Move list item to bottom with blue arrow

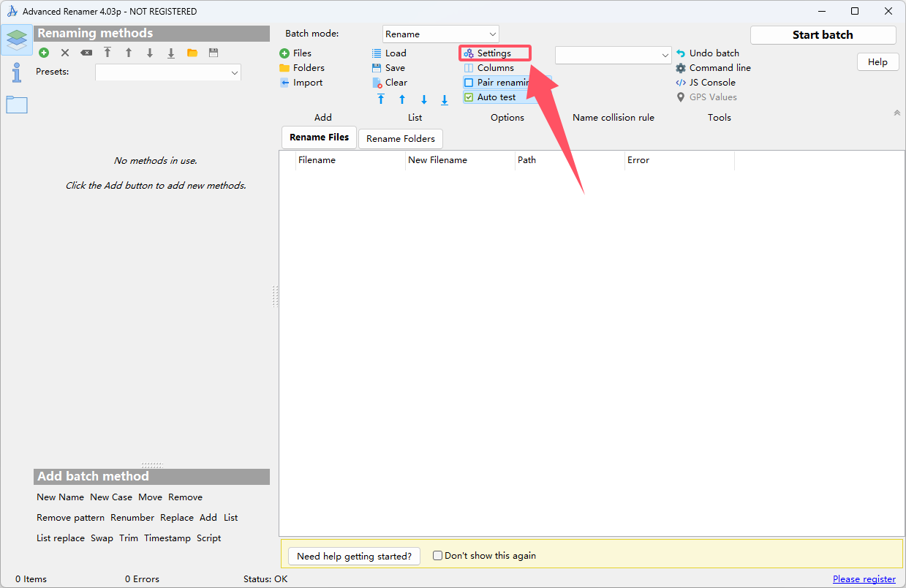coord(445,99)
